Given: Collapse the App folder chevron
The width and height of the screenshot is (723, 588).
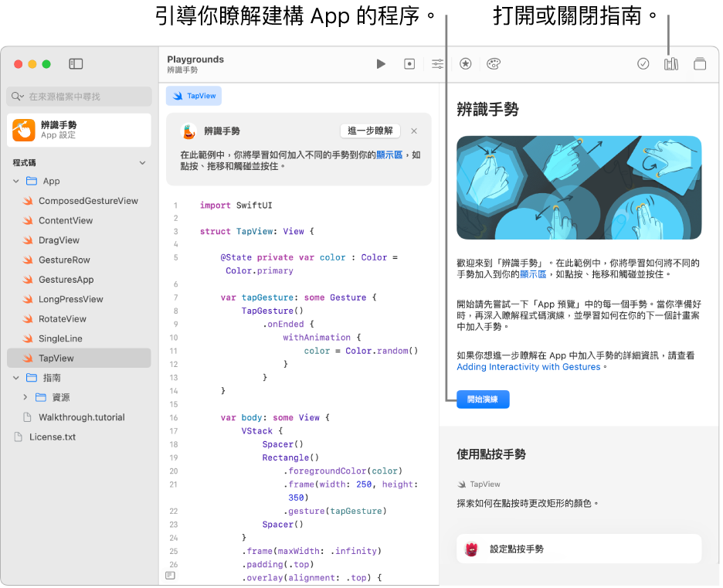Looking at the screenshot, I should tap(16, 182).
